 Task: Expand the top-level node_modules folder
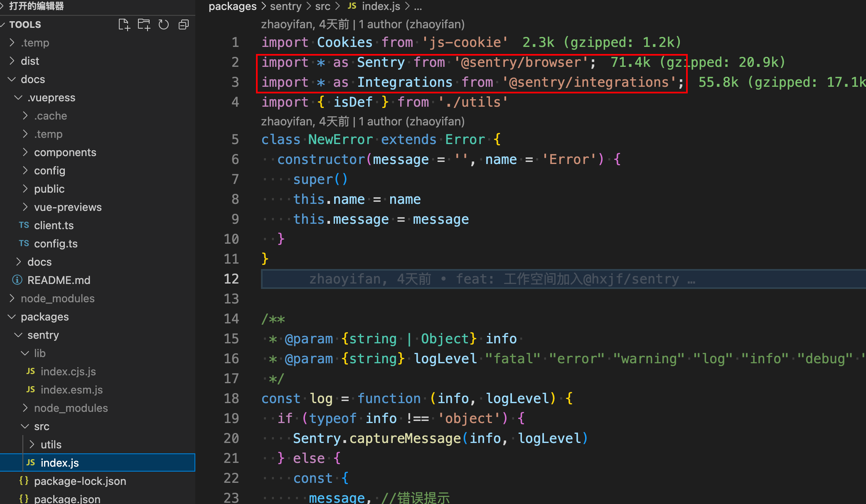[57, 298]
